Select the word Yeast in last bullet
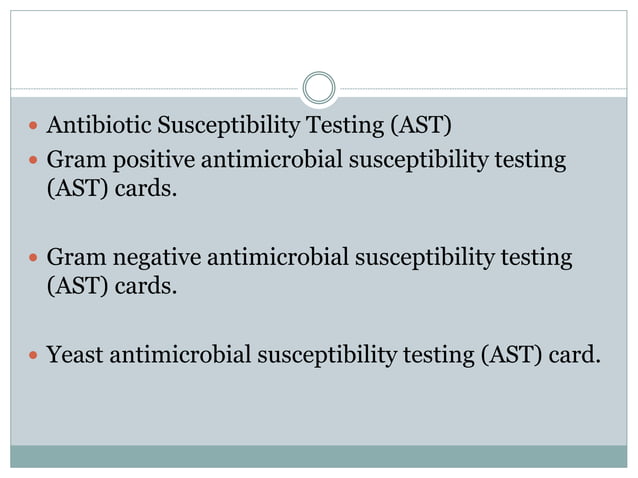Image resolution: width=638 pixels, height=478 pixels. pos(74,357)
